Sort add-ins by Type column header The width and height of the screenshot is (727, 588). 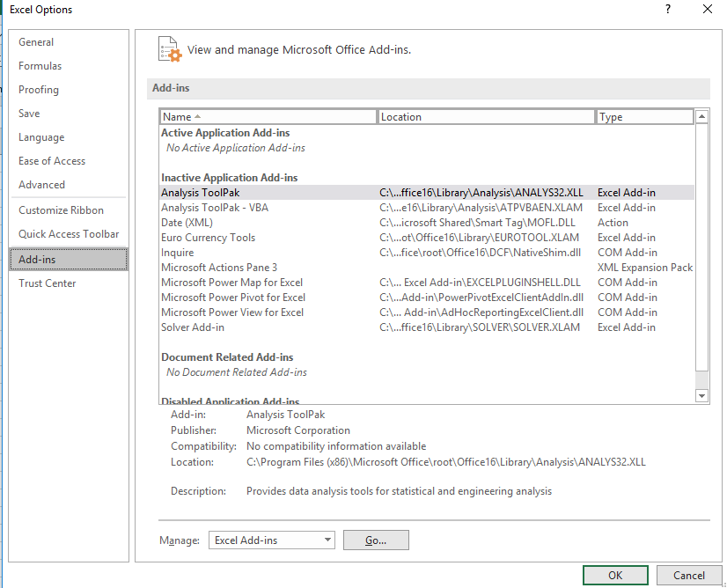pyautogui.click(x=644, y=117)
